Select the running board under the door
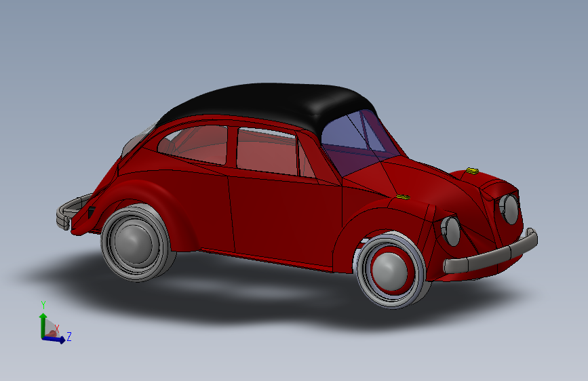Screen dimensions: 588x381 pos(267,258)
